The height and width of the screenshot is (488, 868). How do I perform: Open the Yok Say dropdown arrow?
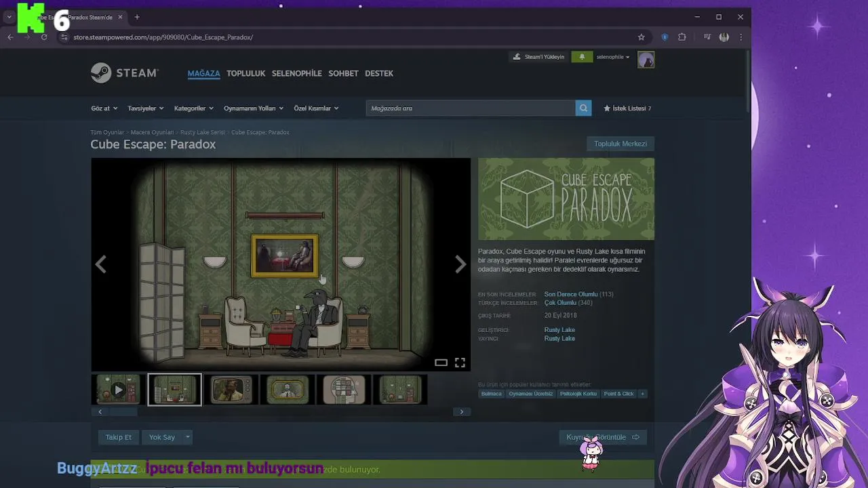click(188, 437)
